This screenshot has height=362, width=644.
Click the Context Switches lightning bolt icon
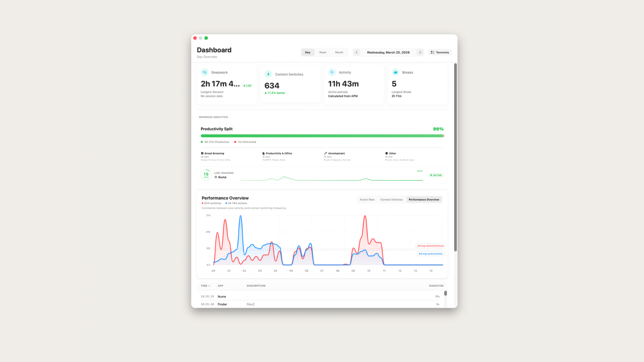[268, 74]
